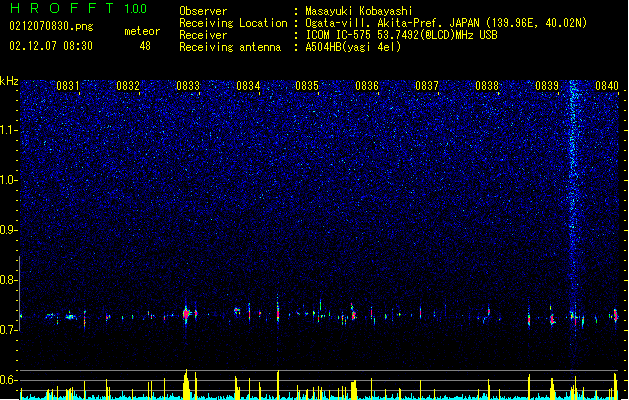
Task: Select observer name Masayuki Kobayashi
Action: pyautogui.click(x=359, y=11)
